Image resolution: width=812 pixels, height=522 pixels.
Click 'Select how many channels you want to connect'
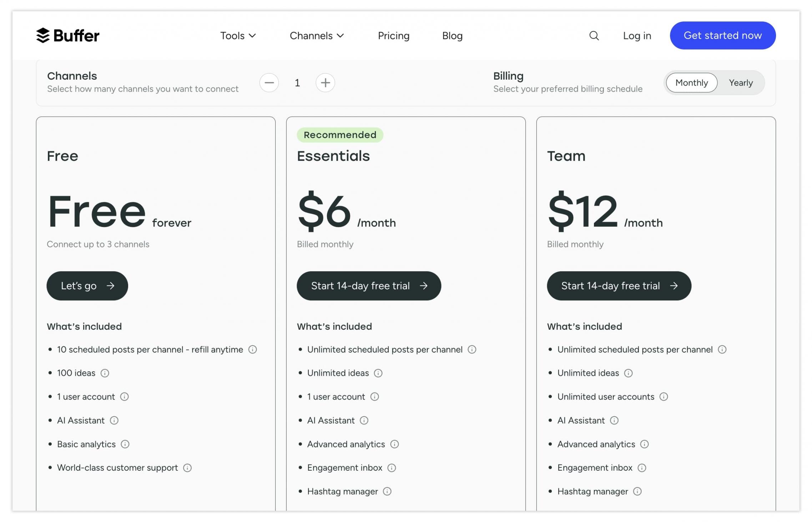click(143, 89)
